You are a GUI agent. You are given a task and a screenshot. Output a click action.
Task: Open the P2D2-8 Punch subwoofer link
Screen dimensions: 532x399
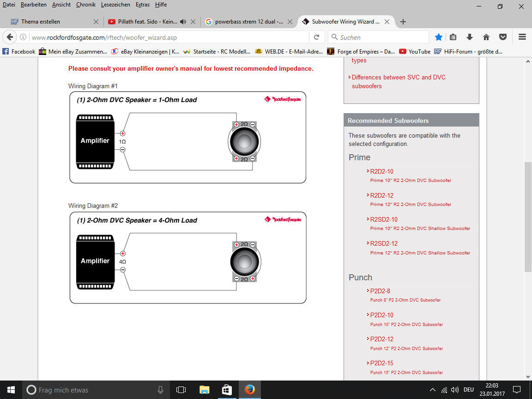tap(380, 291)
